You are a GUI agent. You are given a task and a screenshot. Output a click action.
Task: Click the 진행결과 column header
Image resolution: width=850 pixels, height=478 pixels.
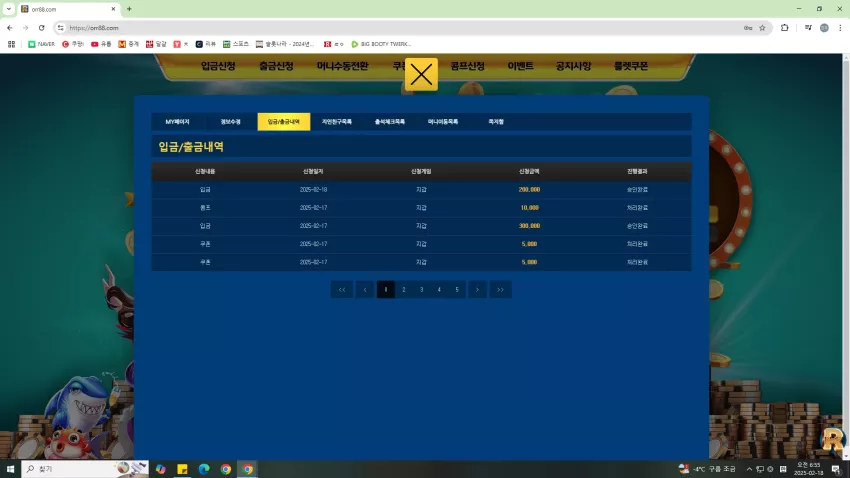(x=637, y=171)
